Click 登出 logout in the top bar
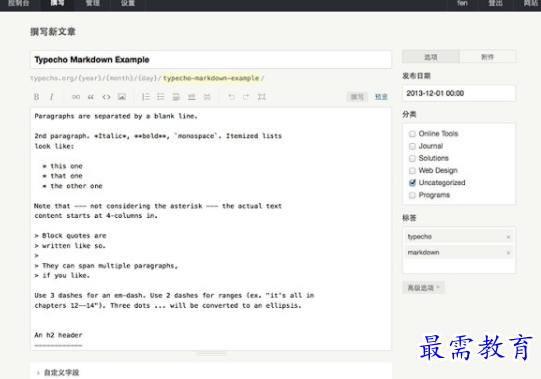Screen dimensions: 541x379 [x=495, y=3]
